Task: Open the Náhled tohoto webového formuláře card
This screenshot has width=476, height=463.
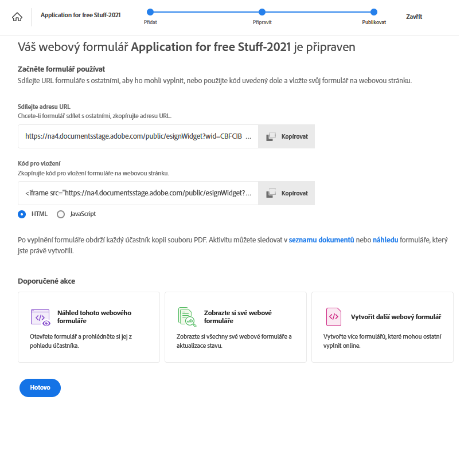Action: point(89,327)
